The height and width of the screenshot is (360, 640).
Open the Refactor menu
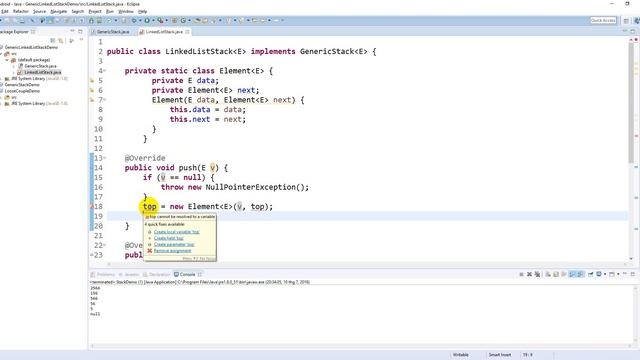21,11
